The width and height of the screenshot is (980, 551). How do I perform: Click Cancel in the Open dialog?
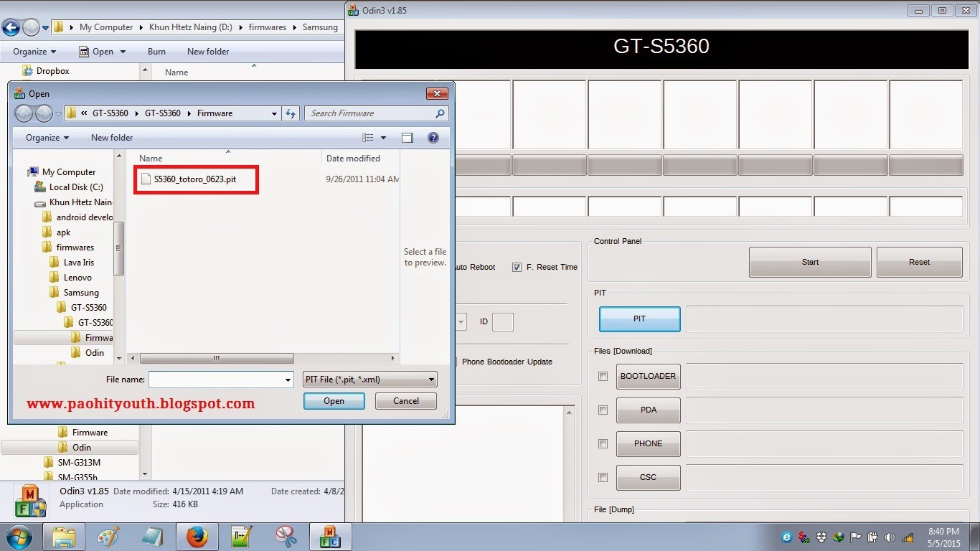coord(406,401)
